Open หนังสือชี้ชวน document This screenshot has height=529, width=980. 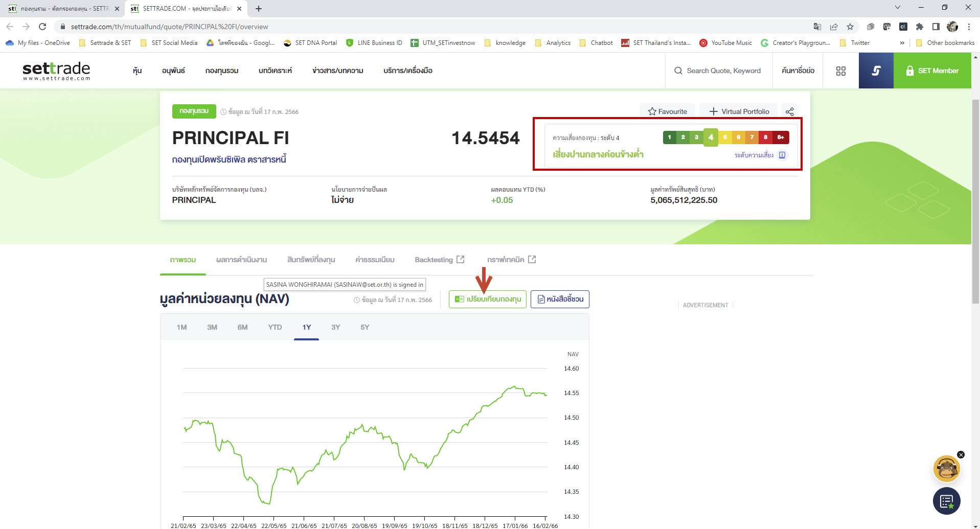[x=560, y=299]
